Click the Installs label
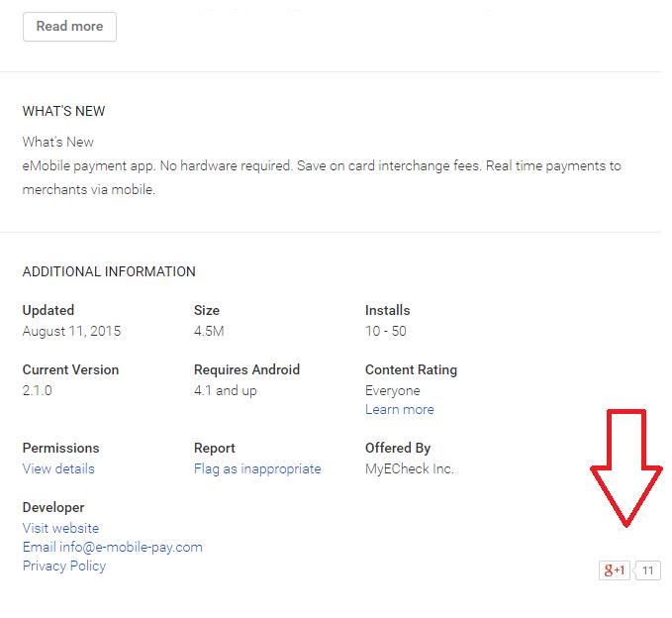This screenshot has width=672, height=618. (387, 311)
